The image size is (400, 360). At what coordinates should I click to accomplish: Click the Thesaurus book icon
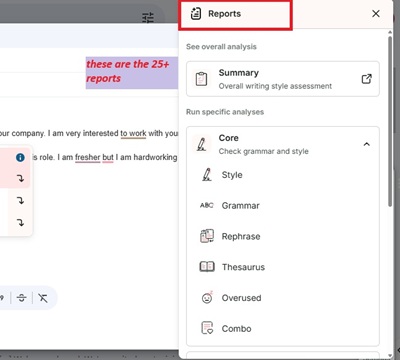(x=207, y=267)
